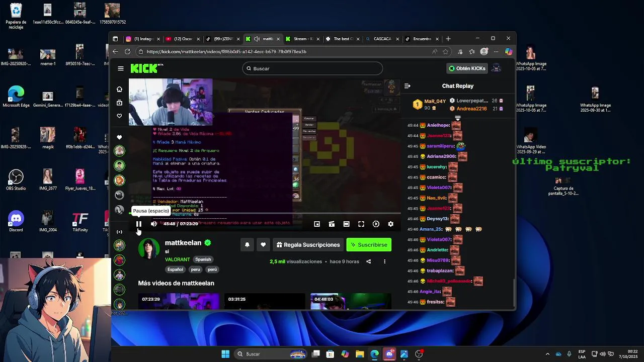Open Edge extensions icon
This screenshot has height=362, width=644.
tap(460, 51)
